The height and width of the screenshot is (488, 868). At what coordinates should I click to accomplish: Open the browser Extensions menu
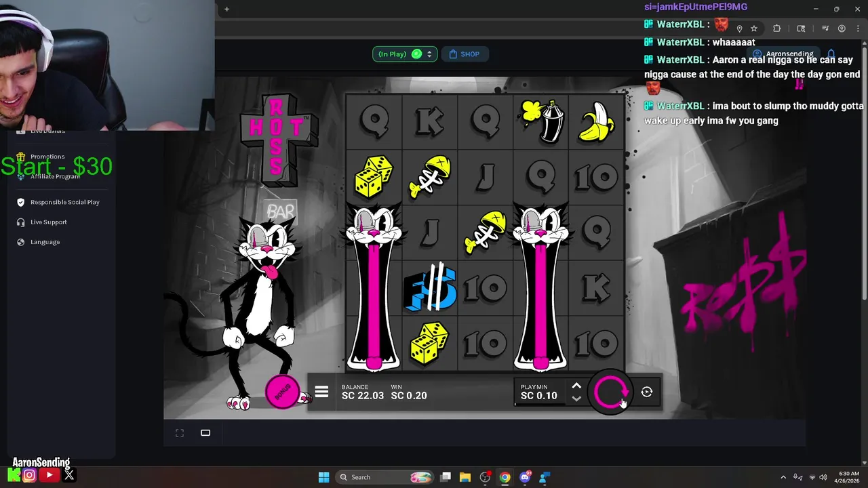tap(777, 28)
